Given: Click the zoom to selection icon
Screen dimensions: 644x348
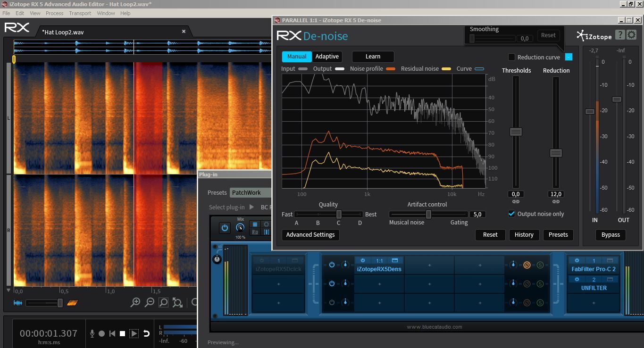Looking at the screenshot, I should click(163, 302).
